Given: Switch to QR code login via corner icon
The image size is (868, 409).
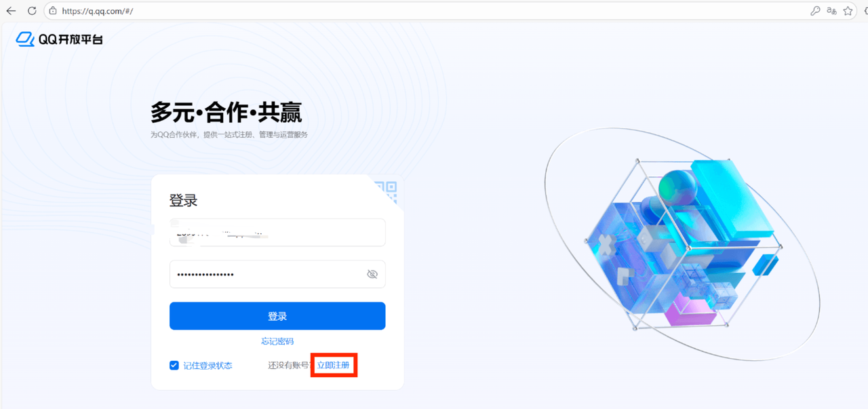Looking at the screenshot, I should [x=387, y=191].
